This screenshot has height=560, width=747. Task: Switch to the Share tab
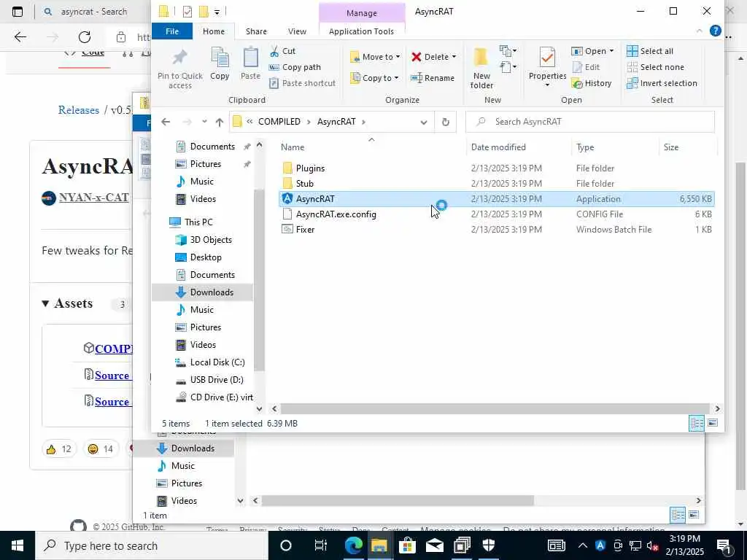(x=256, y=31)
